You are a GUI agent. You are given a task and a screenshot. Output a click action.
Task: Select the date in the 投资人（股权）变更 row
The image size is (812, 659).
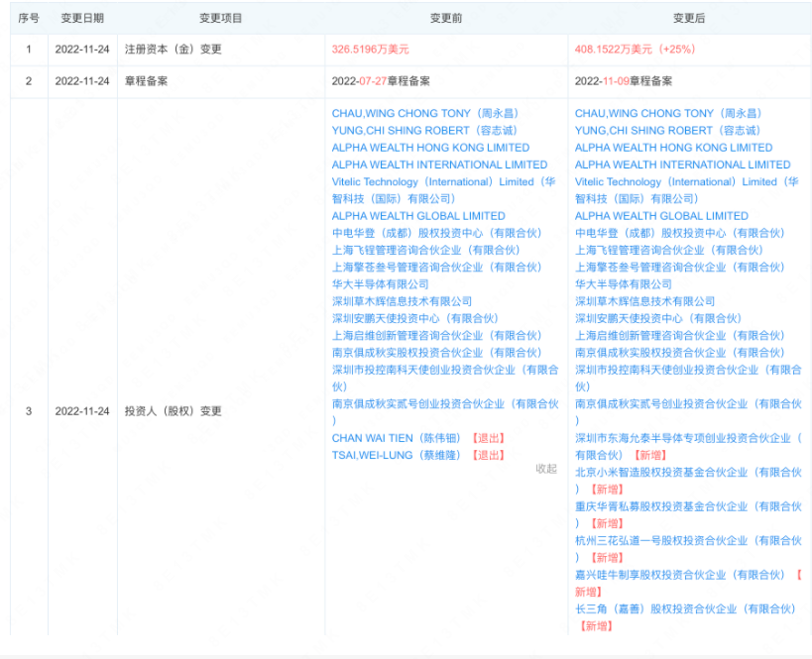point(82,411)
